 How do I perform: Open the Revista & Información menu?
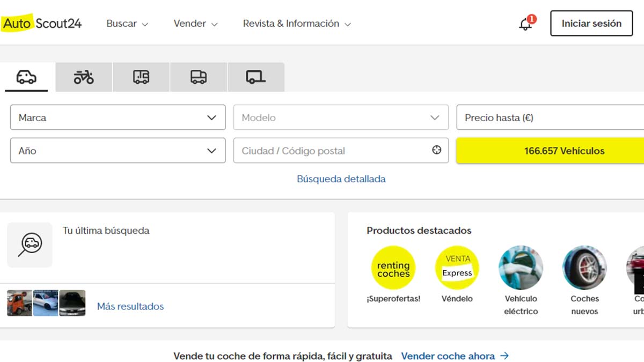click(x=297, y=24)
